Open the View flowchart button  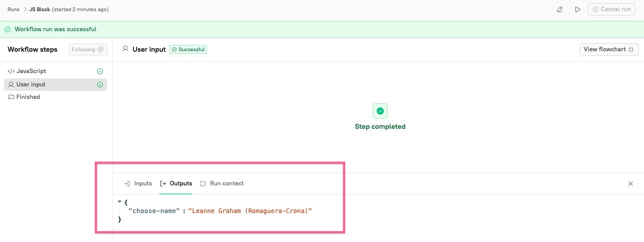click(609, 49)
